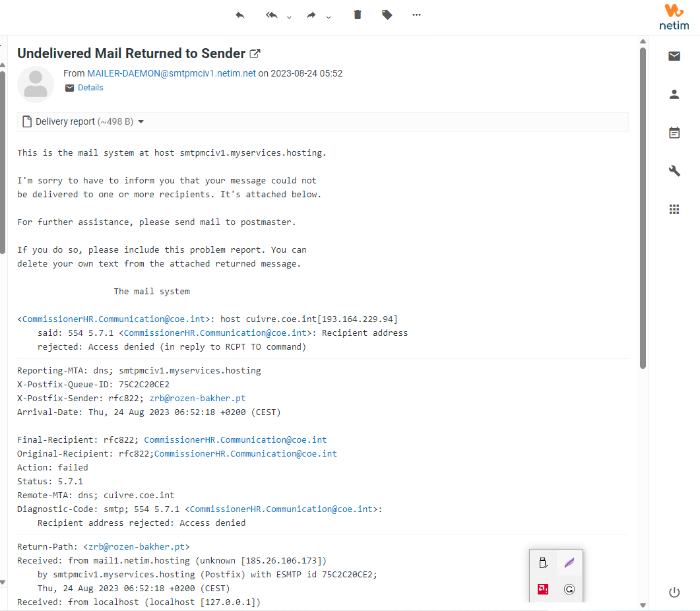The width and height of the screenshot is (700, 611).
Task: Open the message in a new window
Action: pos(255,53)
